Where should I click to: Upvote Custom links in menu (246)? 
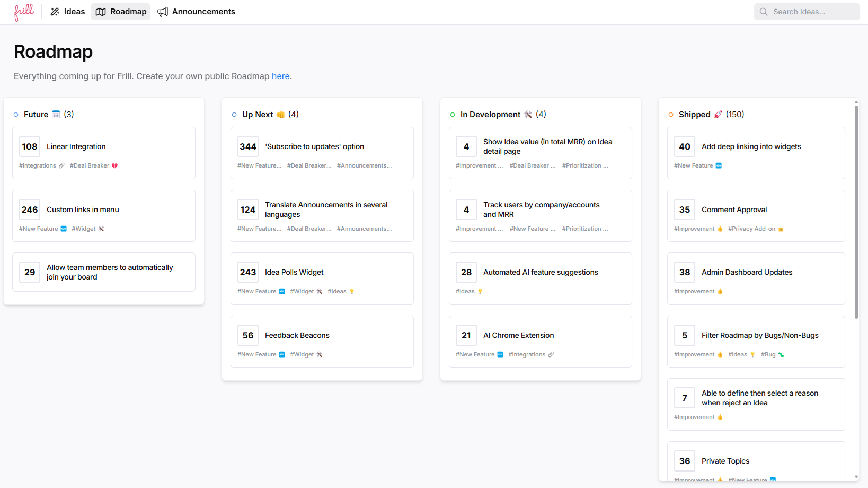(30, 210)
